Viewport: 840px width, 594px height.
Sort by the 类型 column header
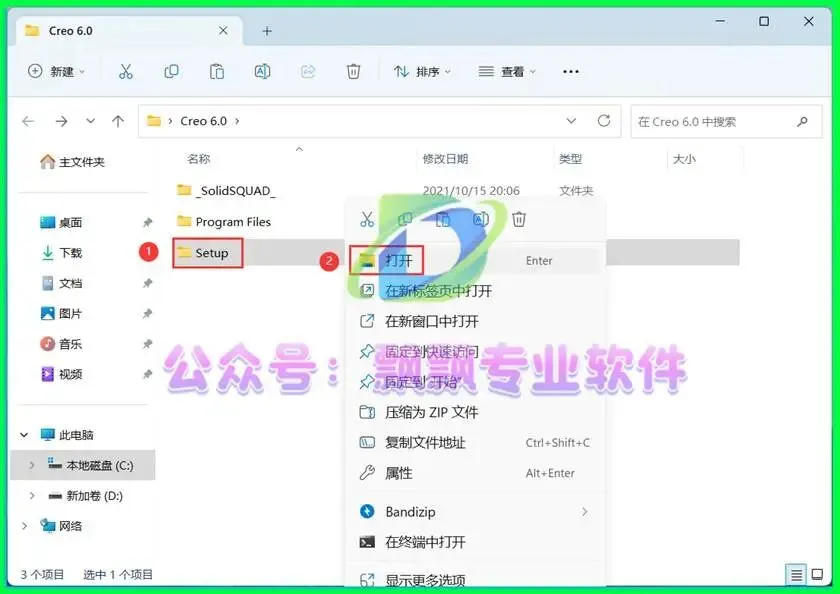[571, 159]
